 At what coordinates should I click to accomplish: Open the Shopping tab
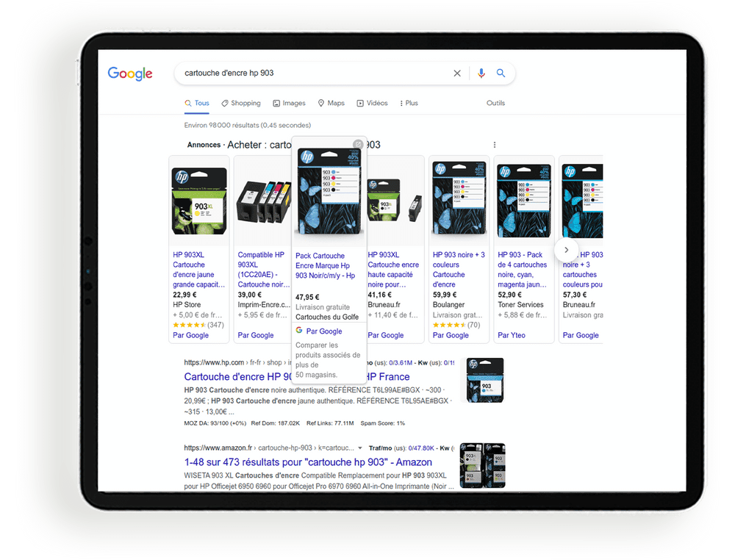(x=241, y=103)
